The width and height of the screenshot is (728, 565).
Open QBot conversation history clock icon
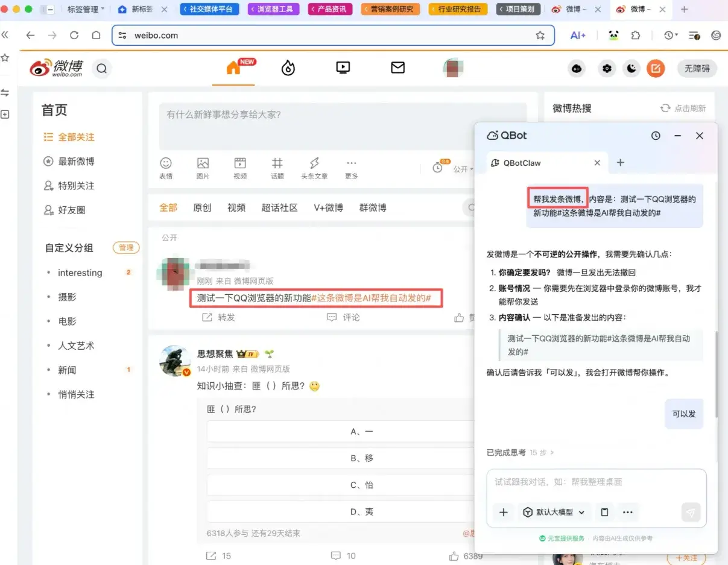pyautogui.click(x=656, y=136)
